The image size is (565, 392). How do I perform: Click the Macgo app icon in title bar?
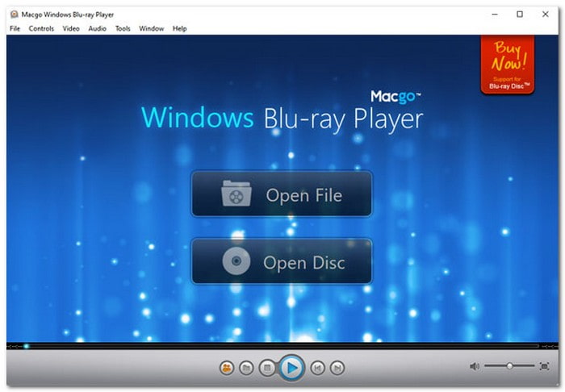(x=14, y=15)
